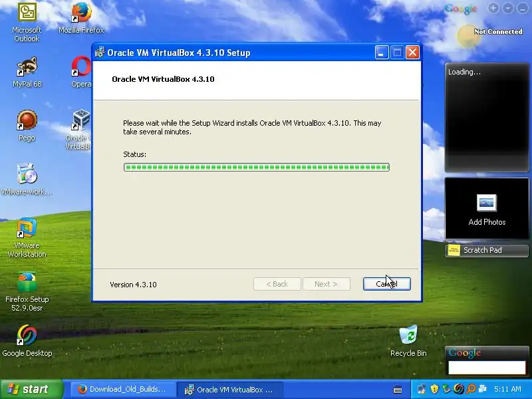Click the installer icon in the Setup title bar
532x399 pixels.
pos(100,53)
